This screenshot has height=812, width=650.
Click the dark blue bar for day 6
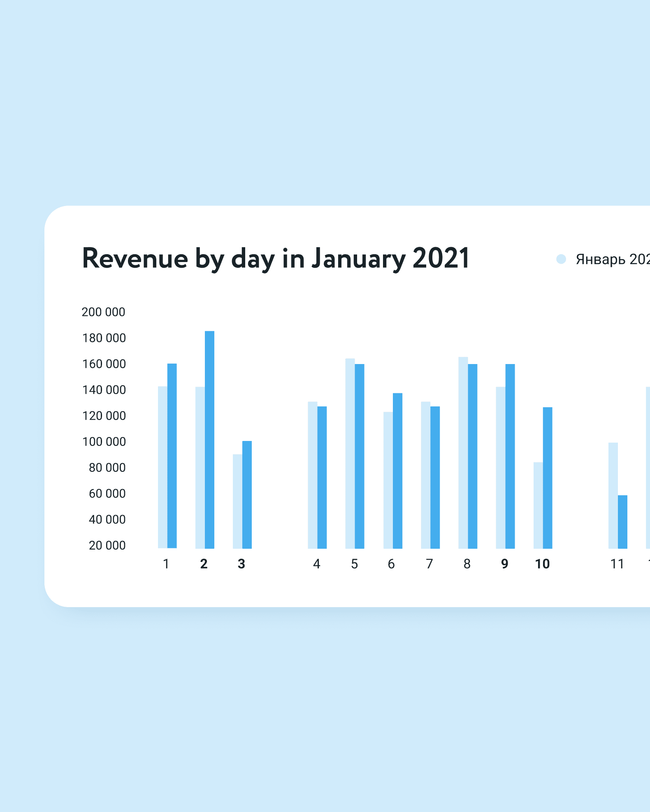point(397,471)
